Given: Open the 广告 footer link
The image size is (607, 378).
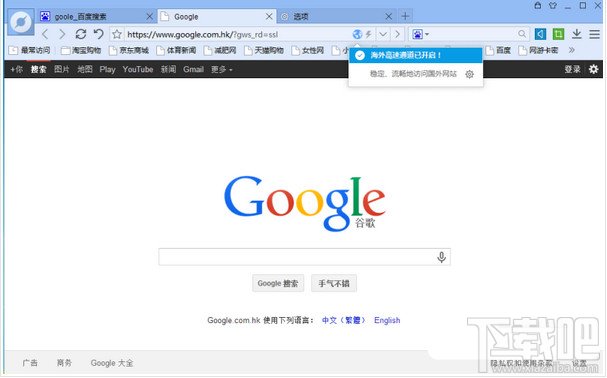Looking at the screenshot, I should (30, 363).
